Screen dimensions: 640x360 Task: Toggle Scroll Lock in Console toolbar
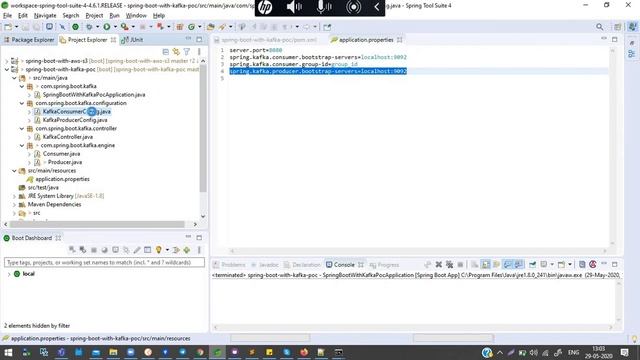485,264
